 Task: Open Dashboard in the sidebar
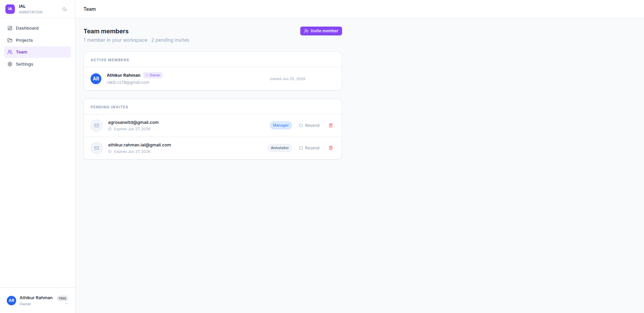[x=37, y=28]
